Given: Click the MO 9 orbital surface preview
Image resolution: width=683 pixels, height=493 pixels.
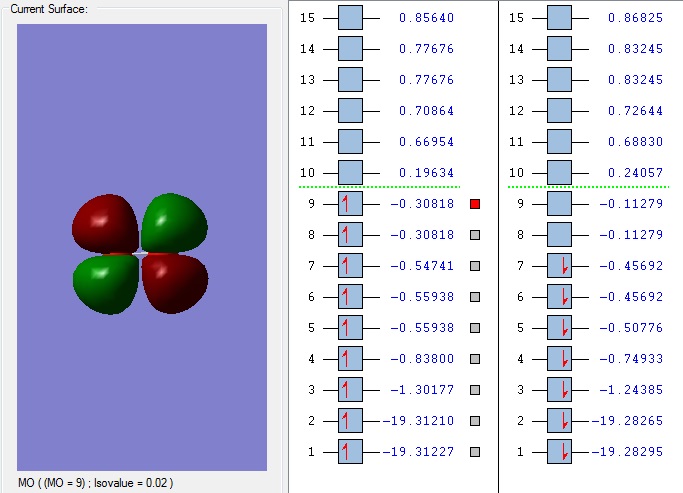Looking at the screenshot, I should (x=142, y=247).
